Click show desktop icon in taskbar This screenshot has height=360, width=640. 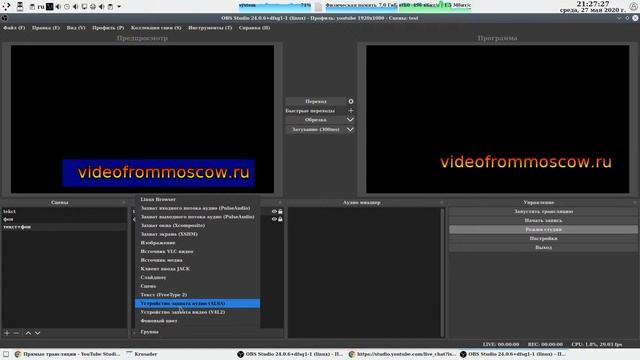6,354
